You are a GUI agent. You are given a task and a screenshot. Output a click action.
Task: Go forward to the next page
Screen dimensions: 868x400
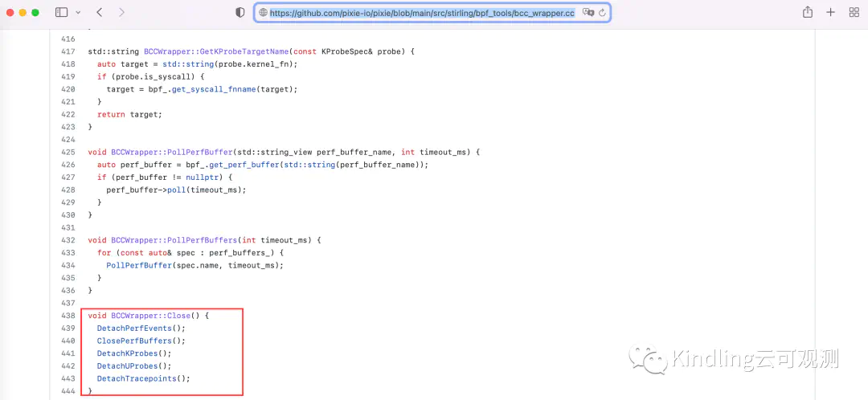(x=121, y=13)
